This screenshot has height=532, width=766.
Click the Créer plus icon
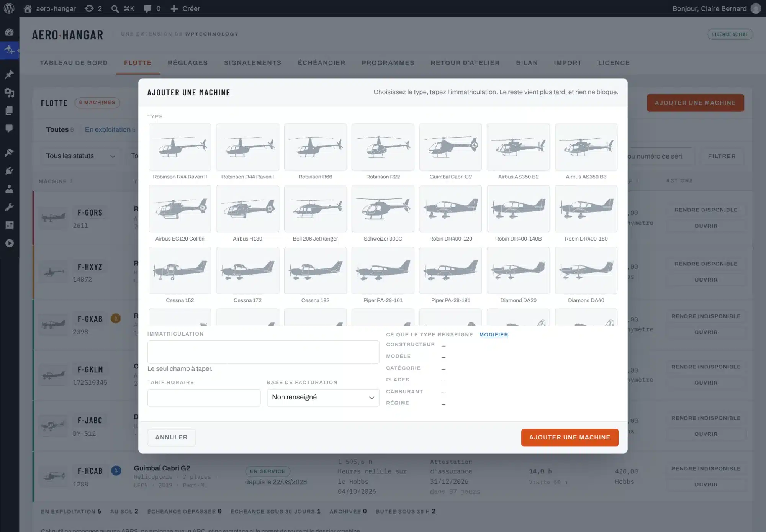[x=174, y=8]
